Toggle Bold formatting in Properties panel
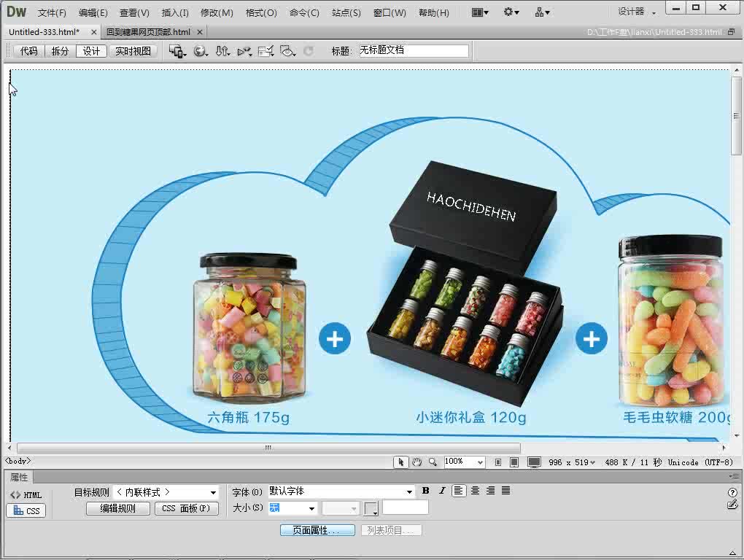 click(426, 491)
